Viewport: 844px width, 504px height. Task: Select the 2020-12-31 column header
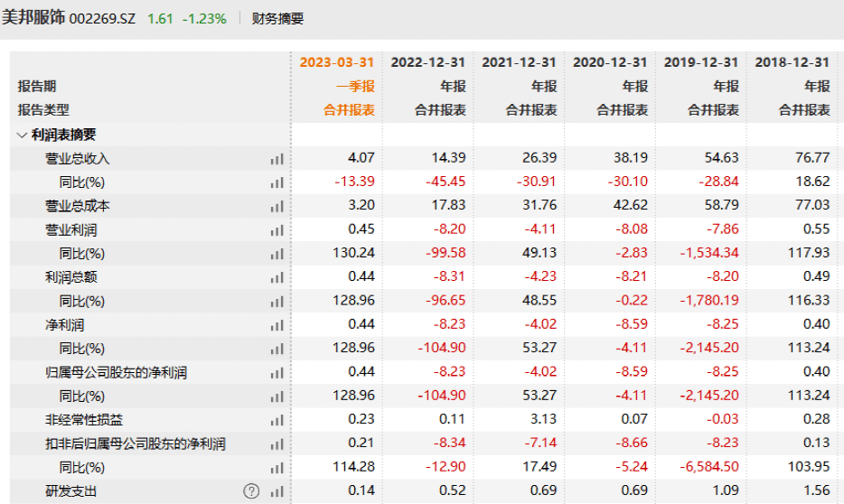point(610,62)
